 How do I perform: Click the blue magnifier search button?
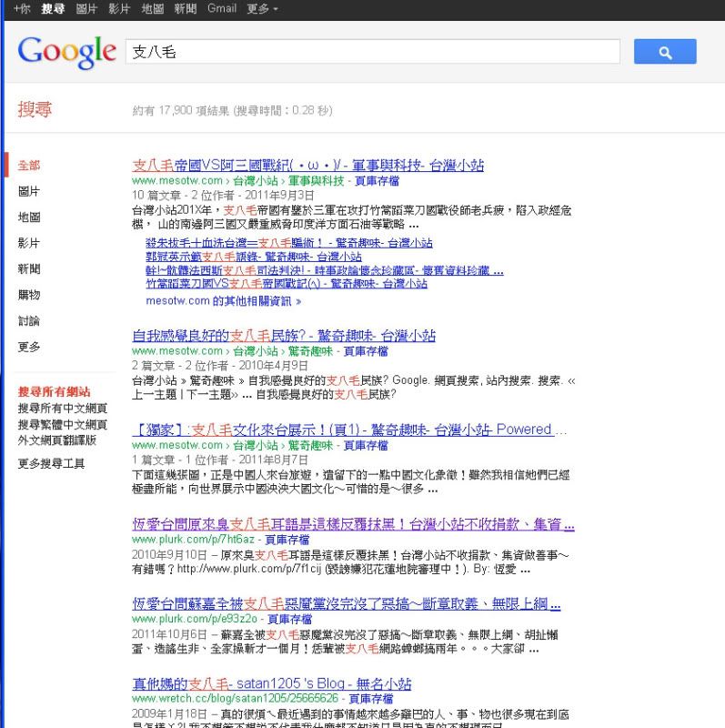665,52
